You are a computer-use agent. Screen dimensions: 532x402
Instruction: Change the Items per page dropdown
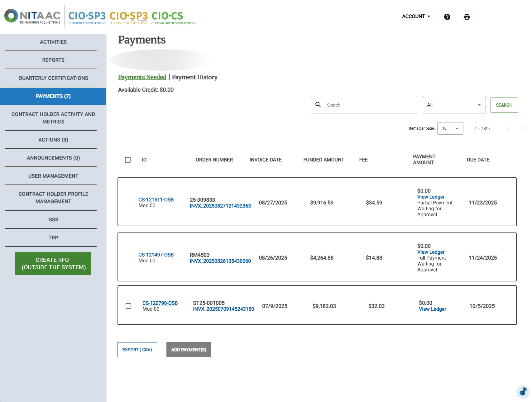coord(450,128)
